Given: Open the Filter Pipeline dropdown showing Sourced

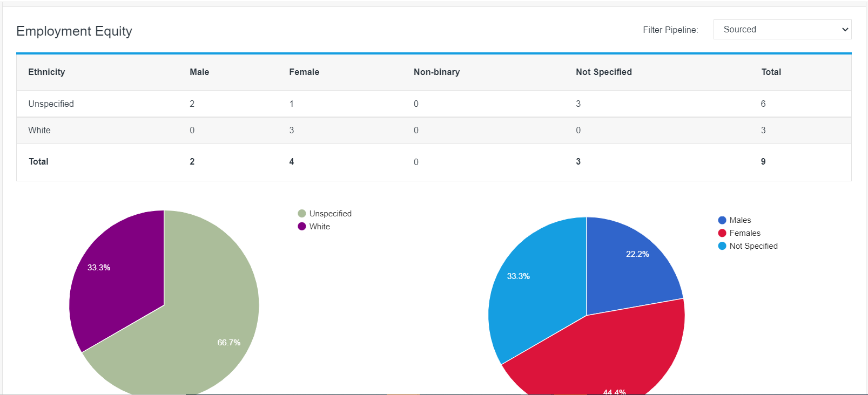Looking at the screenshot, I should click(782, 30).
